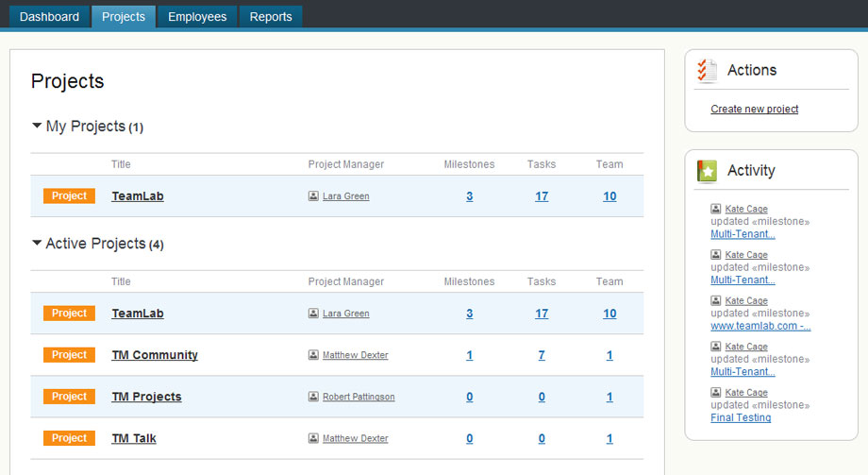Viewport: 868px width, 475px height.
Task: View 3 milestones of TeamLab in My Projects
Action: pyautogui.click(x=470, y=196)
